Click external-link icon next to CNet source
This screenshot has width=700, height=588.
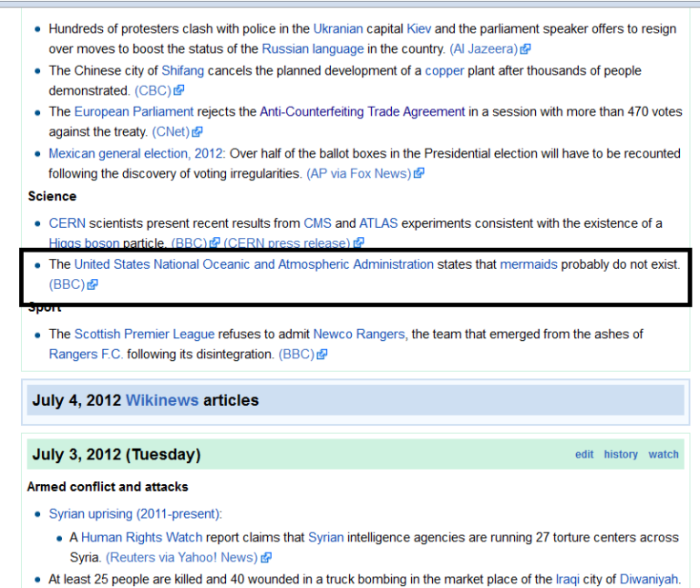pos(198,132)
